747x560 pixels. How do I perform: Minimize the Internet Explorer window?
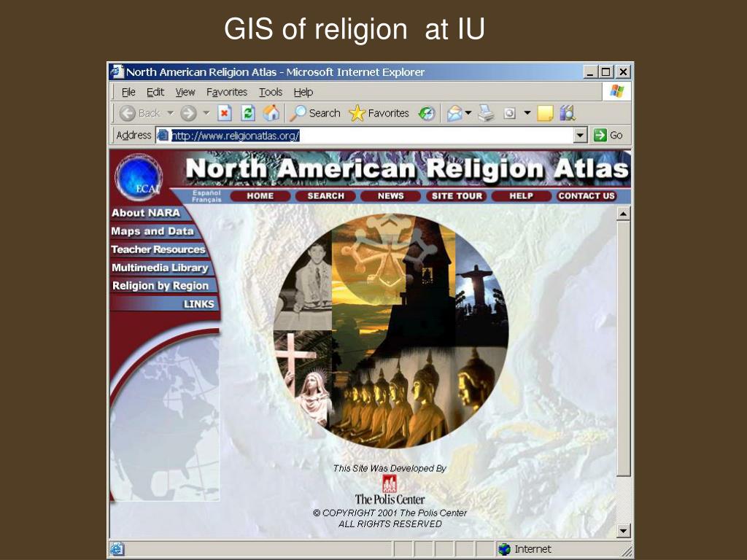click(590, 72)
